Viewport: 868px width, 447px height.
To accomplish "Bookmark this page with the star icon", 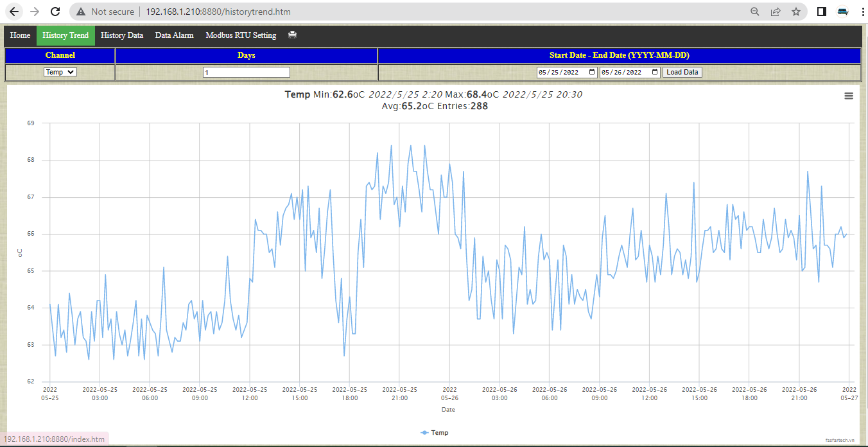I will [796, 12].
